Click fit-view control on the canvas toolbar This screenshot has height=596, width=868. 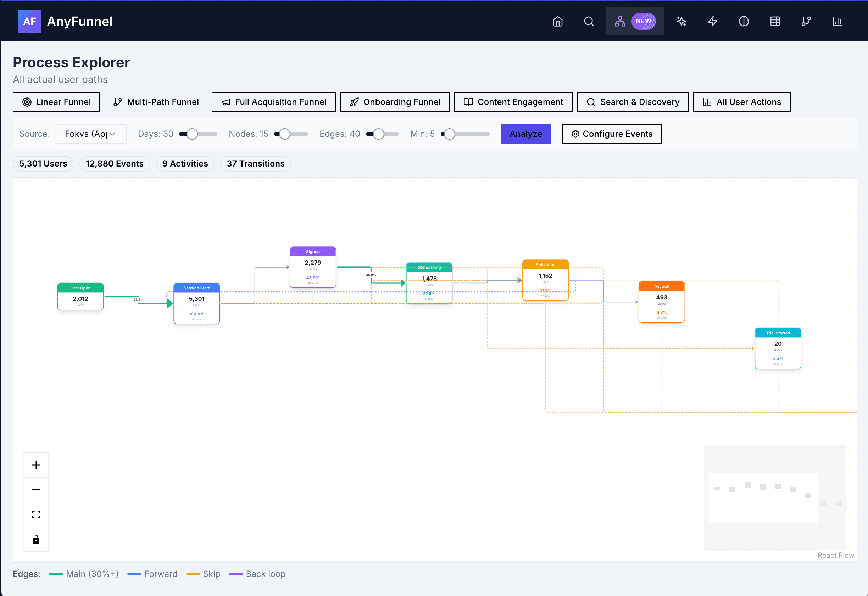point(36,514)
